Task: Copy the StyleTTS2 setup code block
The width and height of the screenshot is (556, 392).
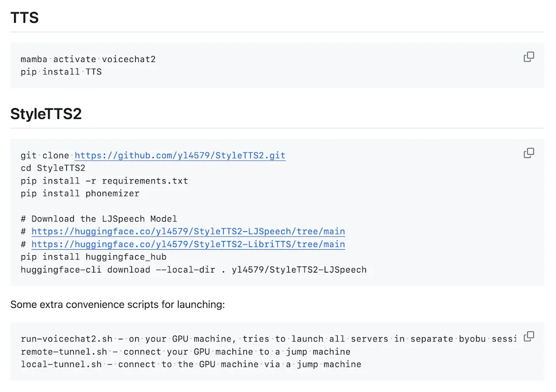Action: pos(528,153)
